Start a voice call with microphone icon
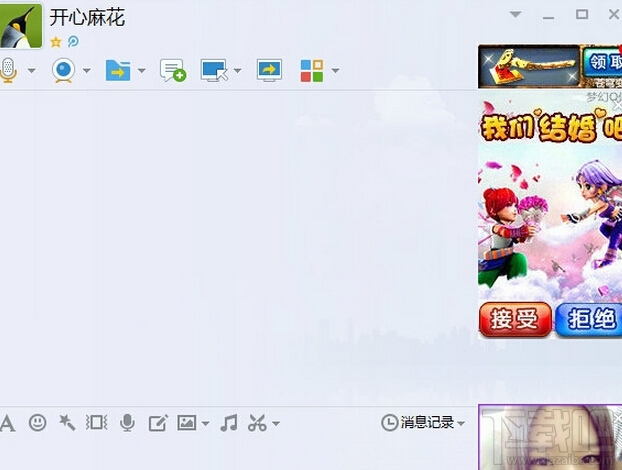 [x=8, y=71]
